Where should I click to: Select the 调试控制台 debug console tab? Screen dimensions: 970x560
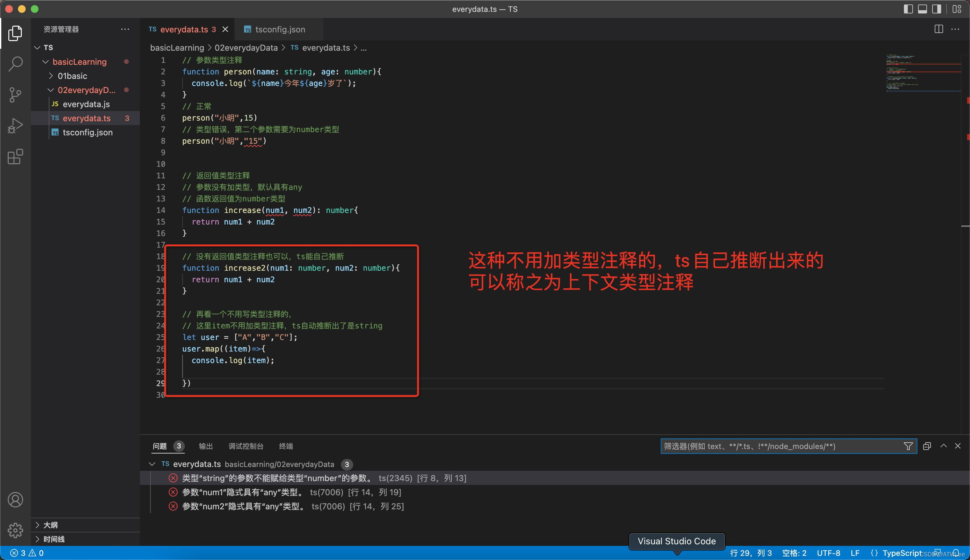tap(246, 446)
